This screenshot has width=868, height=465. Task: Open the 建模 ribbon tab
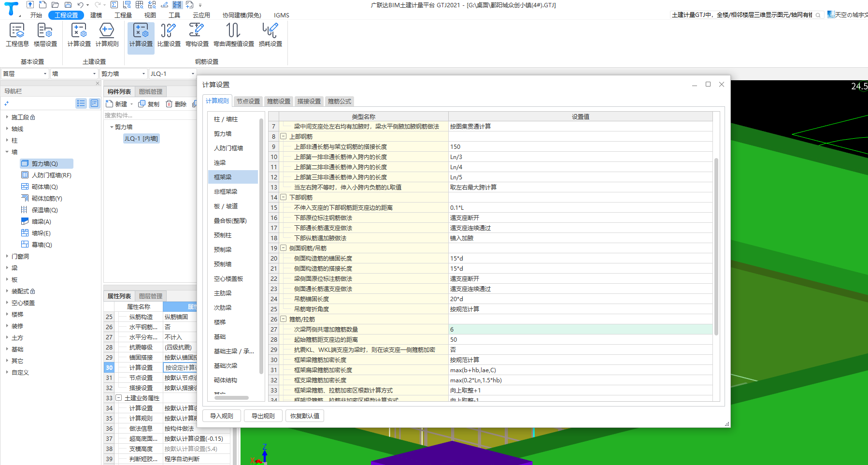click(96, 15)
